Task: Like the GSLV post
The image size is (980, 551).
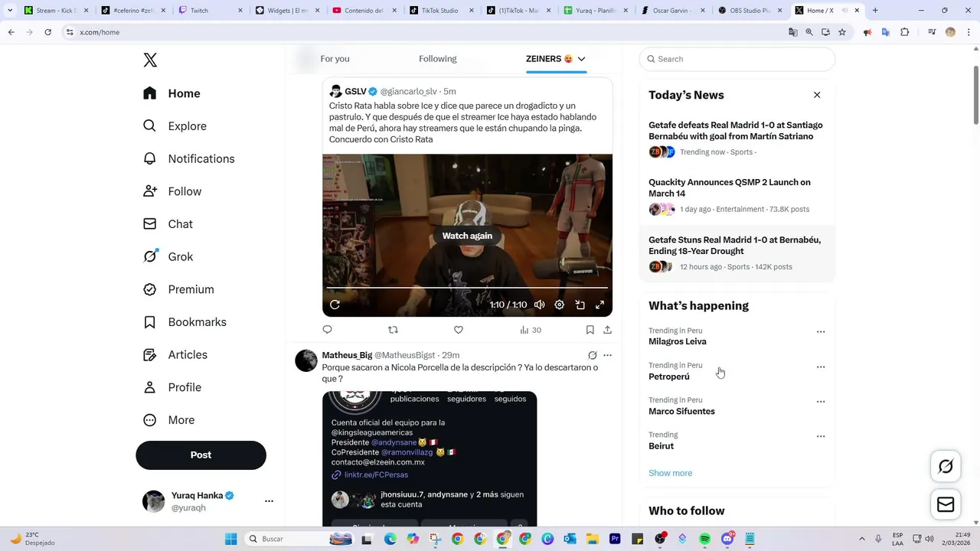Action: (459, 330)
